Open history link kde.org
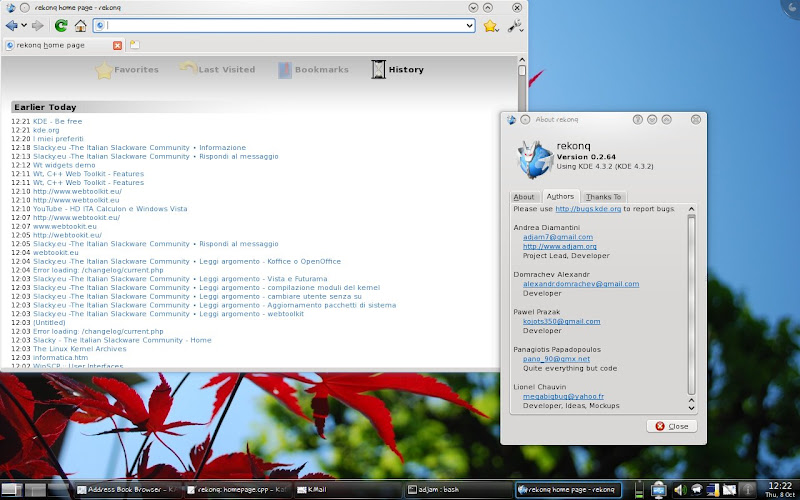Image resolution: width=800 pixels, height=500 pixels. click(x=46, y=130)
